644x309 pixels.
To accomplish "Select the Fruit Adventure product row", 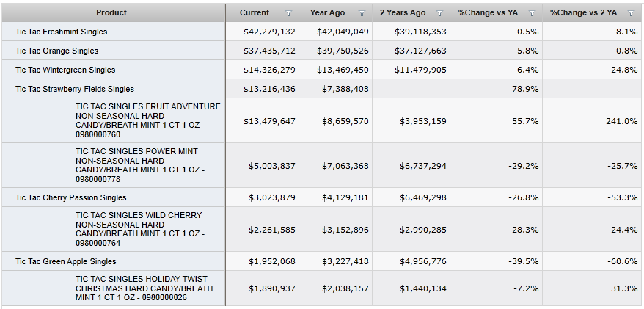I will tap(147, 120).
